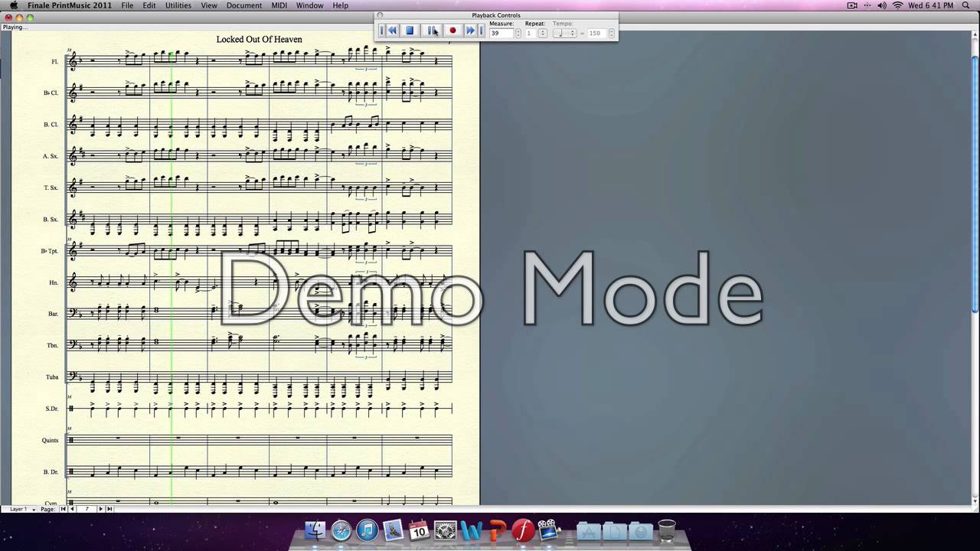
Task: Open the Document menu
Action: point(244,5)
